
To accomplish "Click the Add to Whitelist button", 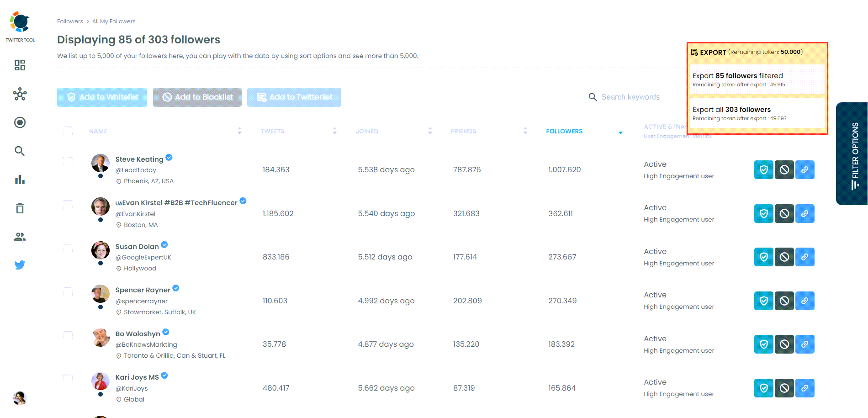I will coord(102,97).
